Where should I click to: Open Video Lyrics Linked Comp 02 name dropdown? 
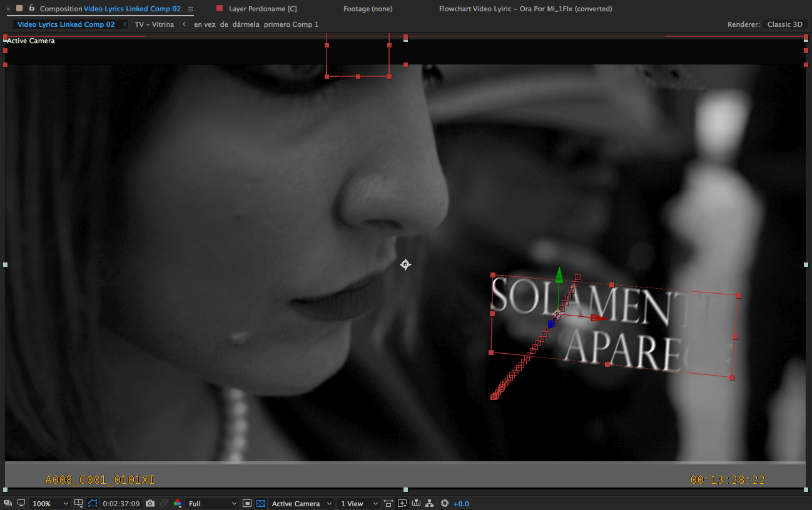tap(132, 9)
